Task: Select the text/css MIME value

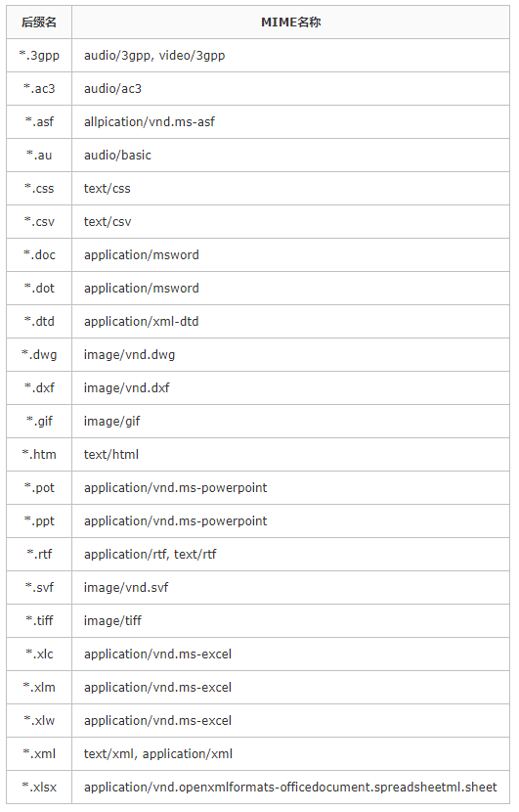Action: point(108,189)
